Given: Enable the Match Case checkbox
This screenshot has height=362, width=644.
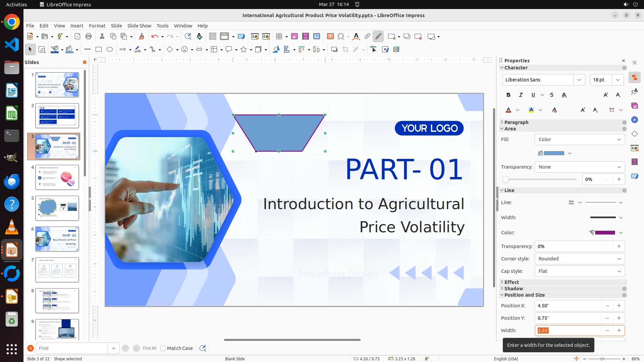Looking at the screenshot, I should pyautogui.click(x=163, y=348).
